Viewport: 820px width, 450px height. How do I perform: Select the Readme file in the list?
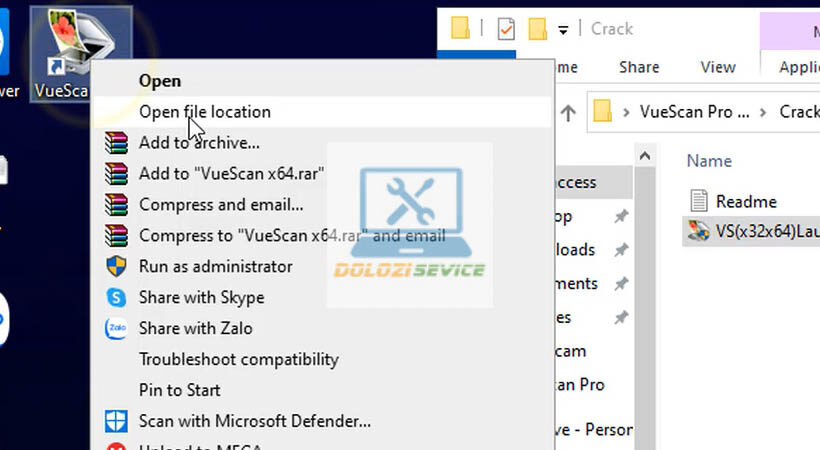(745, 201)
